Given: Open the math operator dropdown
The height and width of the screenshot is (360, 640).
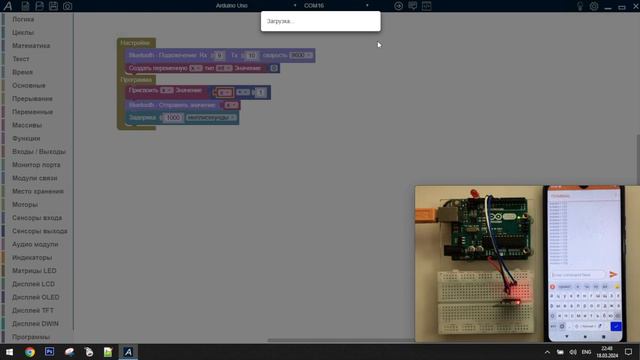Looking at the screenshot, I should click(x=243, y=92).
